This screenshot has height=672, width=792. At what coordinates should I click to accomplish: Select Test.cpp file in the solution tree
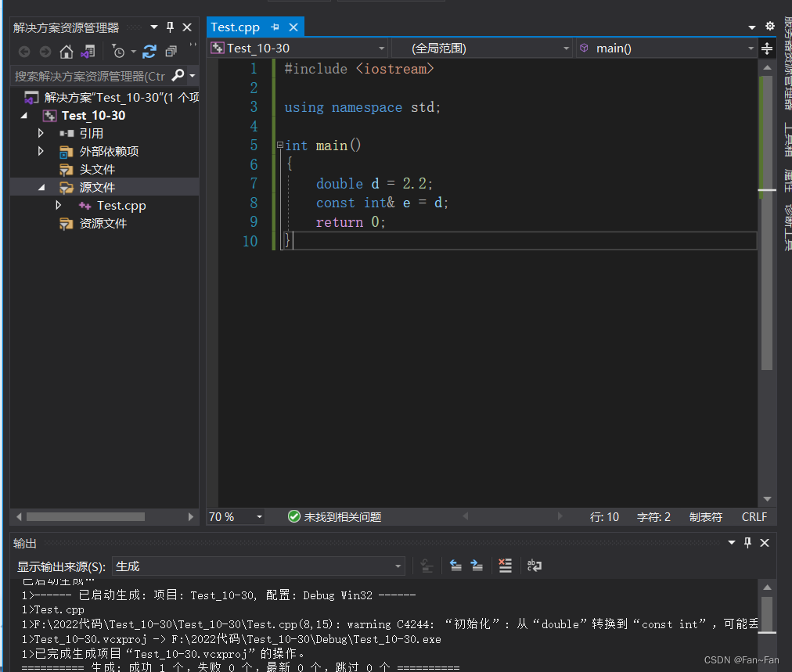tap(121, 206)
